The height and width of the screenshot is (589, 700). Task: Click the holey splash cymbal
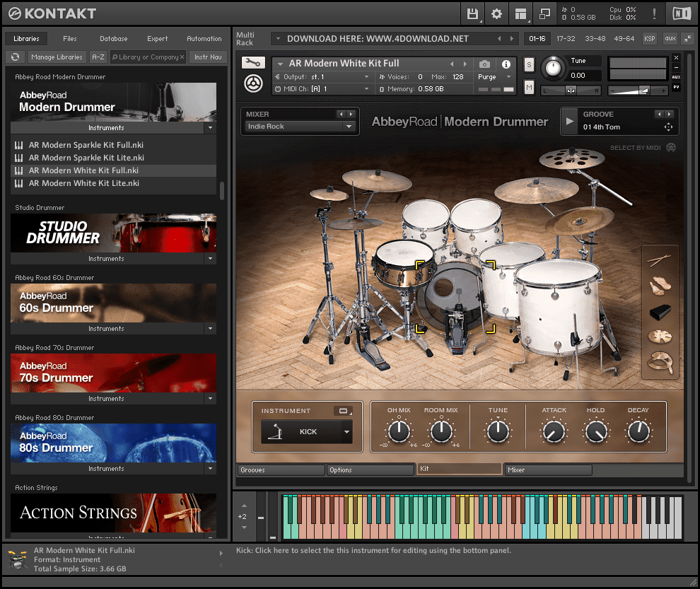[571, 158]
